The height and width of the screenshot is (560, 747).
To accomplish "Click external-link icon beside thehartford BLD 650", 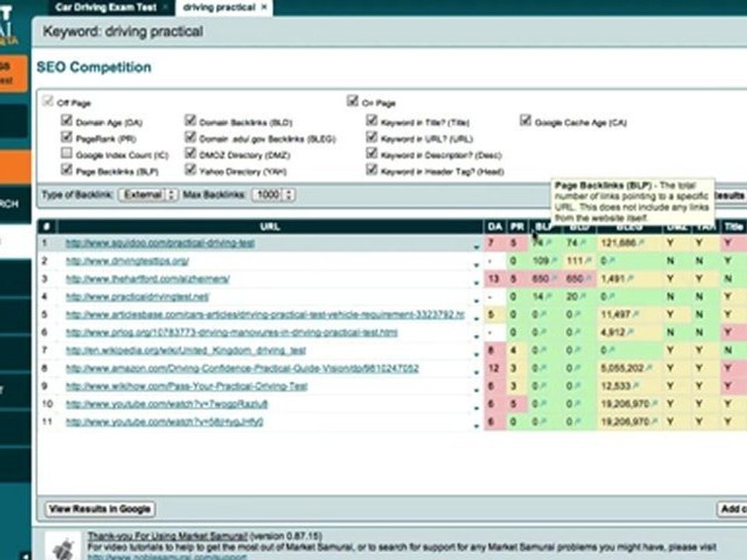I will tap(587, 278).
